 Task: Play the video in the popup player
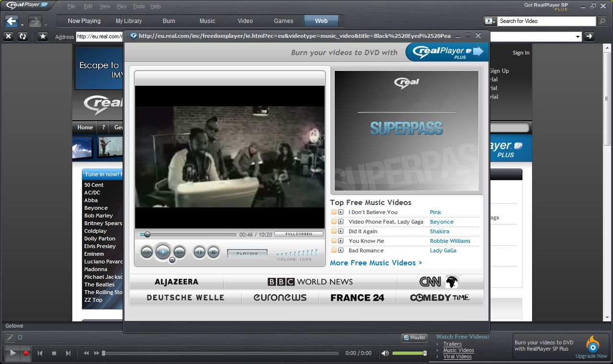point(163,251)
